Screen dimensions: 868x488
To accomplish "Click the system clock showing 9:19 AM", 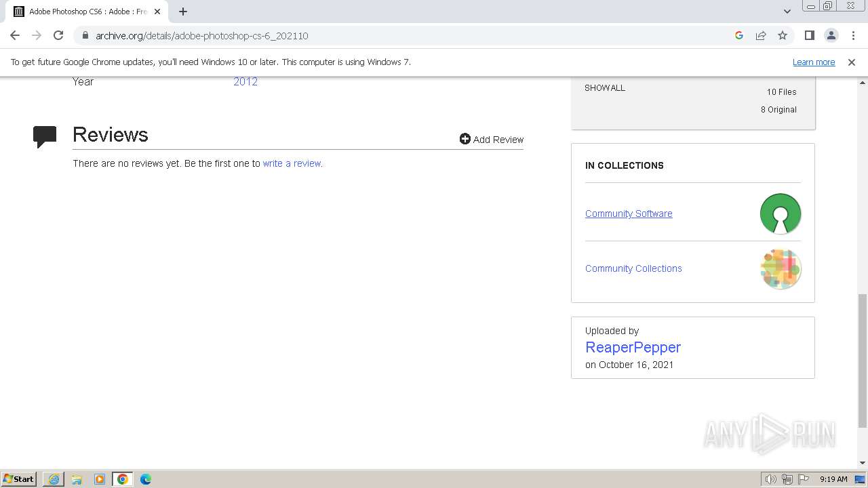I will [x=833, y=479].
